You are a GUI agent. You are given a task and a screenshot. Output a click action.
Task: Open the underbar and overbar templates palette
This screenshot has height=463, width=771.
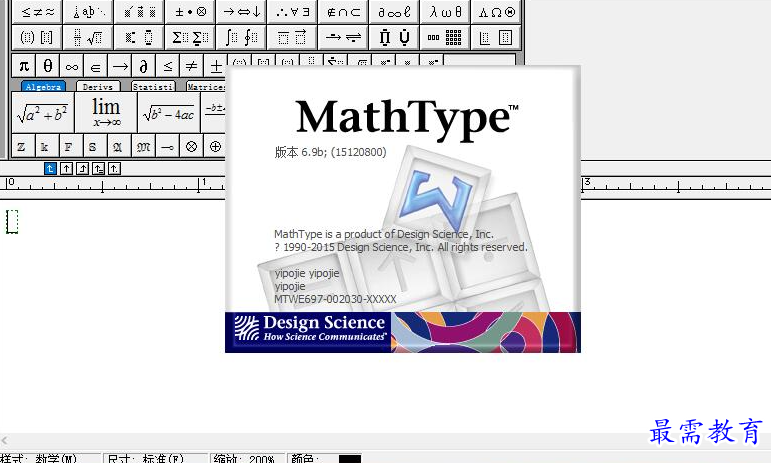click(x=293, y=37)
